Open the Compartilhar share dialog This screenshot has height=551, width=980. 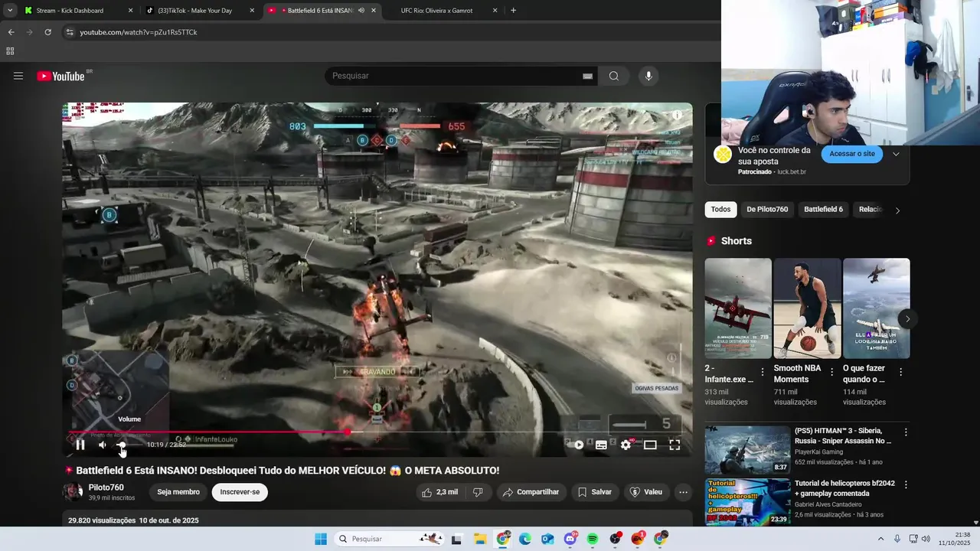click(x=531, y=492)
